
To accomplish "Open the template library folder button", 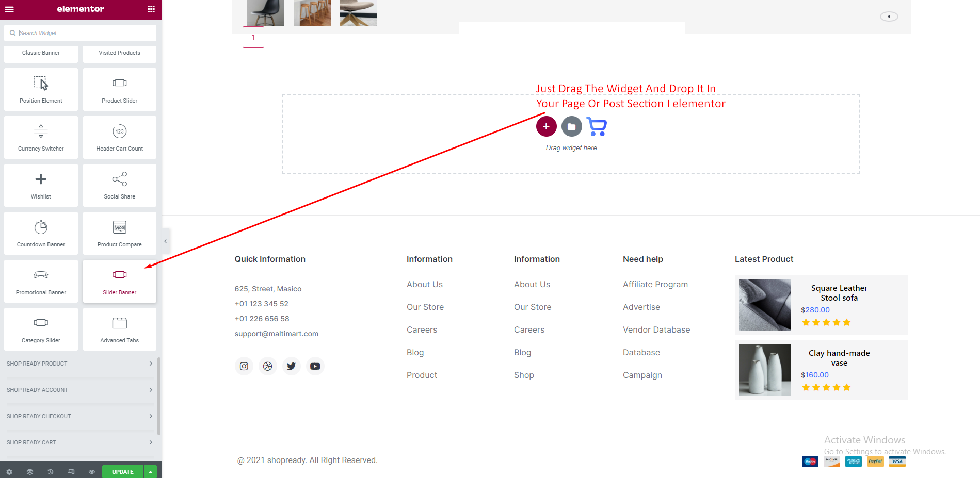I will click(571, 126).
